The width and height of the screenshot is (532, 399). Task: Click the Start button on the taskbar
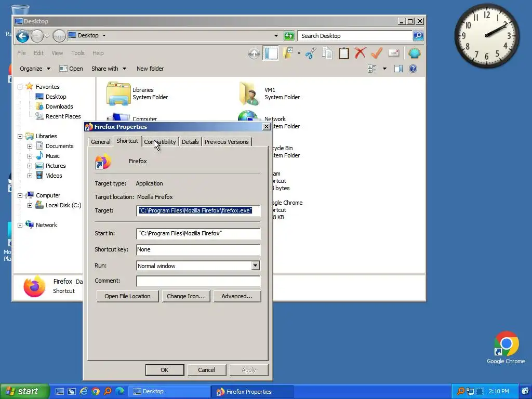(x=24, y=392)
